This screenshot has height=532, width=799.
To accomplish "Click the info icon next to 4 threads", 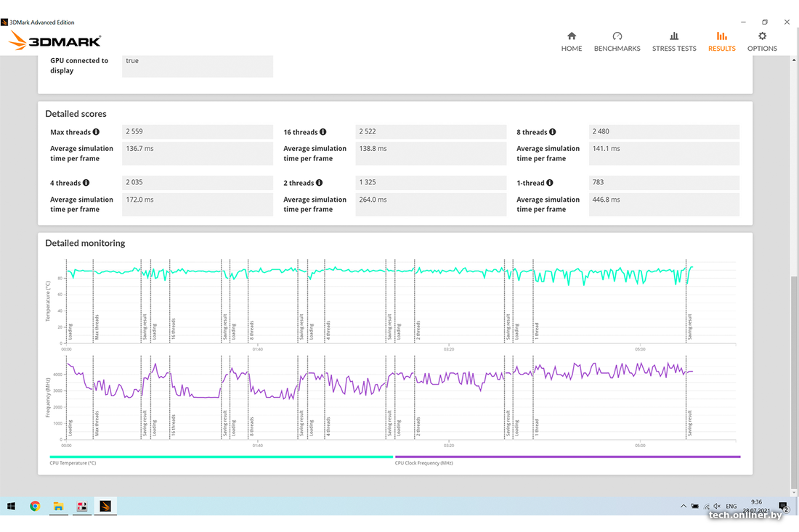I will pyautogui.click(x=86, y=183).
